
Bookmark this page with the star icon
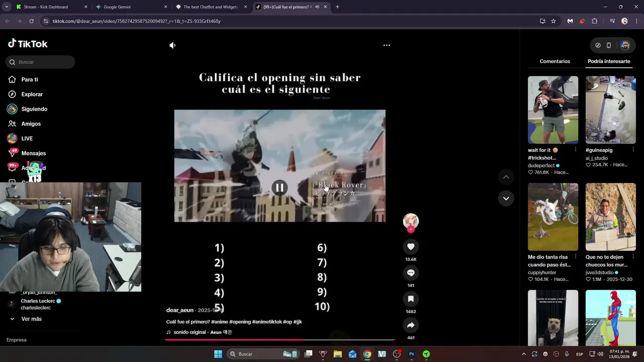tap(553, 21)
